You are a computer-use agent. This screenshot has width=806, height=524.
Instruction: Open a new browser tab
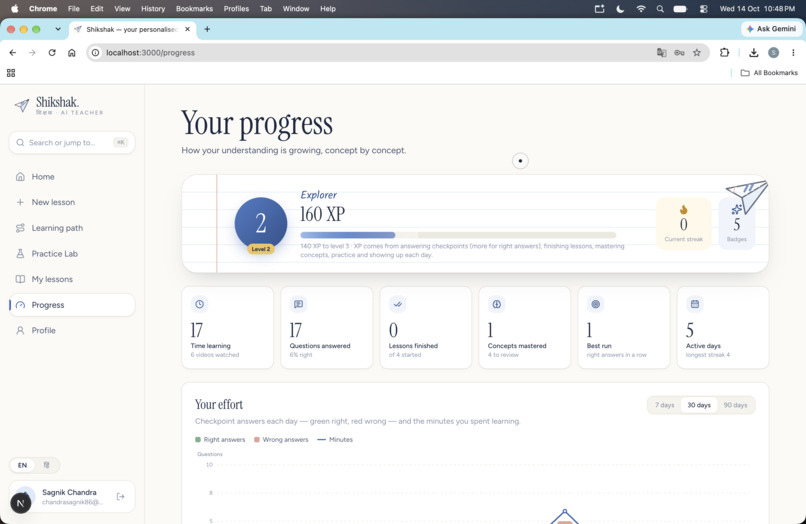click(207, 29)
